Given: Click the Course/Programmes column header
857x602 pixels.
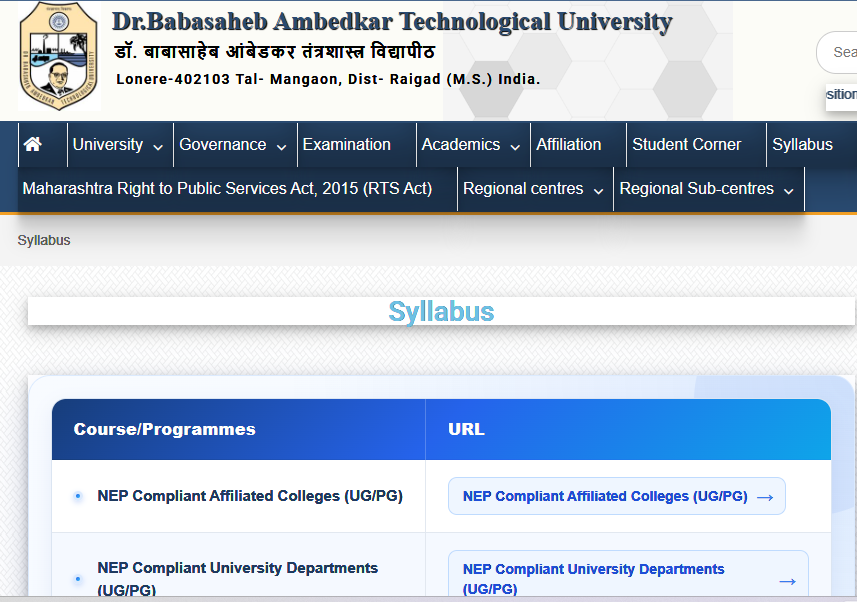Looking at the screenshot, I should tap(165, 430).
